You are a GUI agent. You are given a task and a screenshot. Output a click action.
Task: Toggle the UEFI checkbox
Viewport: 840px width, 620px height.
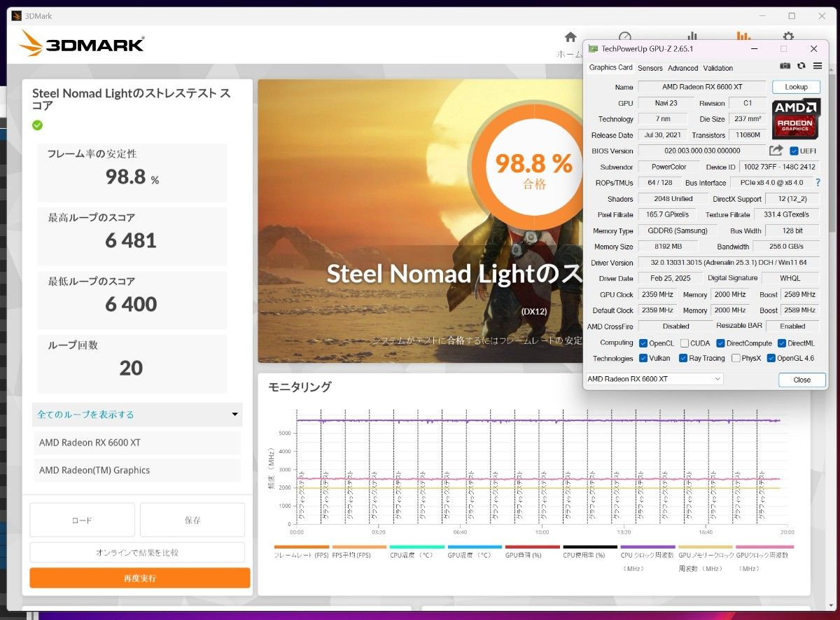[794, 151]
